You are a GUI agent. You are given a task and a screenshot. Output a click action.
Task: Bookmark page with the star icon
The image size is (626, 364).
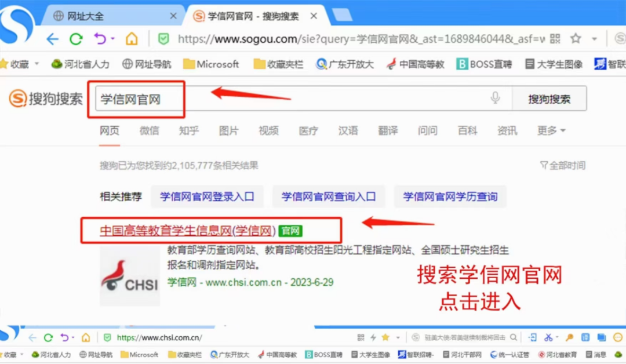tap(576, 39)
